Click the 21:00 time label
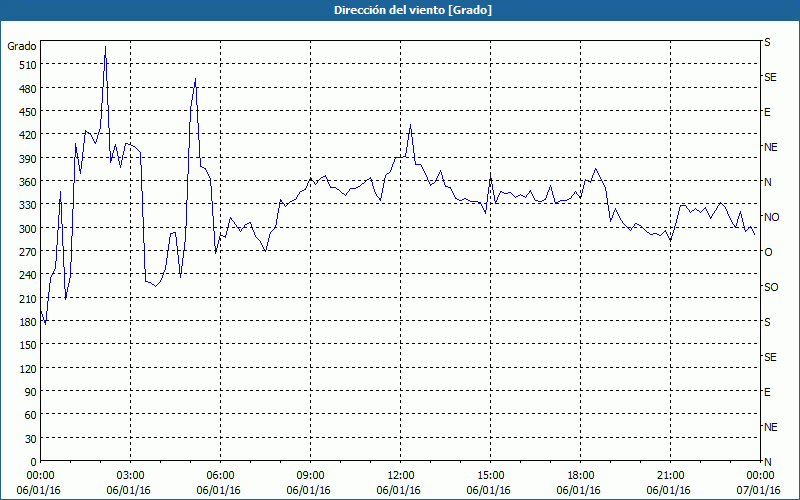 670,476
